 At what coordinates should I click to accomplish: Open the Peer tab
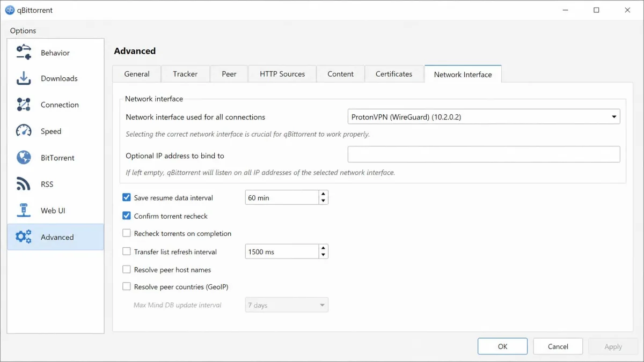click(229, 74)
